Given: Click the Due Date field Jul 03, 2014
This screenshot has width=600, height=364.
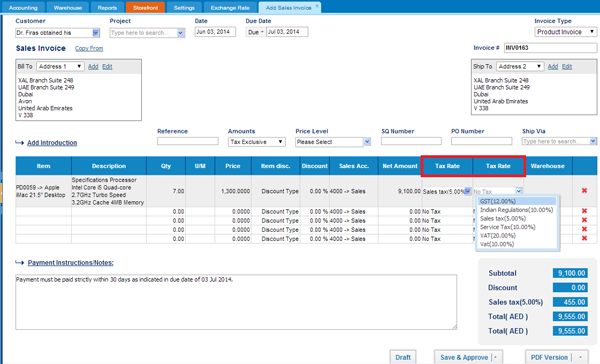Looking at the screenshot, I should click(x=287, y=32).
